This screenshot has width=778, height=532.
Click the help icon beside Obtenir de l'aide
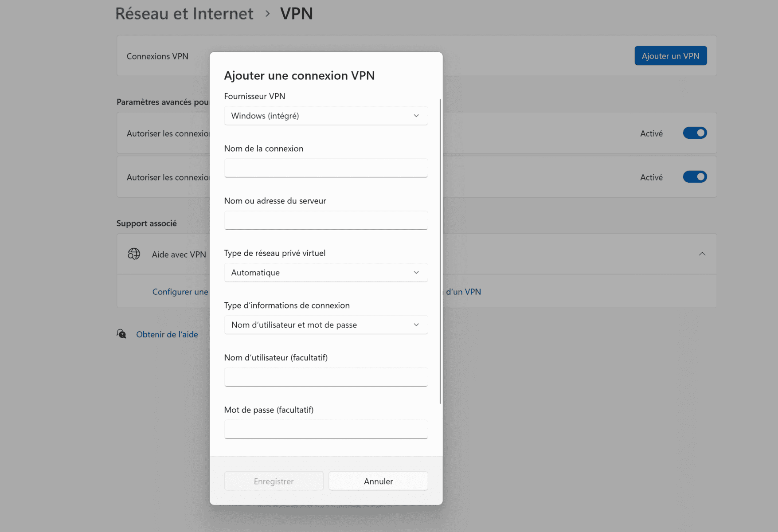click(121, 333)
